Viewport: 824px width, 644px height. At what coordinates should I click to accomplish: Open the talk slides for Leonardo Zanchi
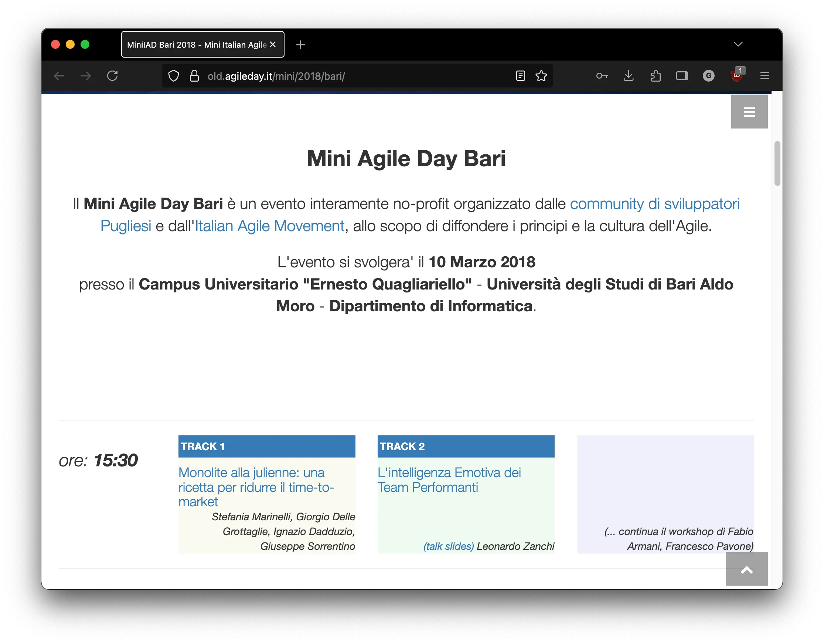[448, 546]
